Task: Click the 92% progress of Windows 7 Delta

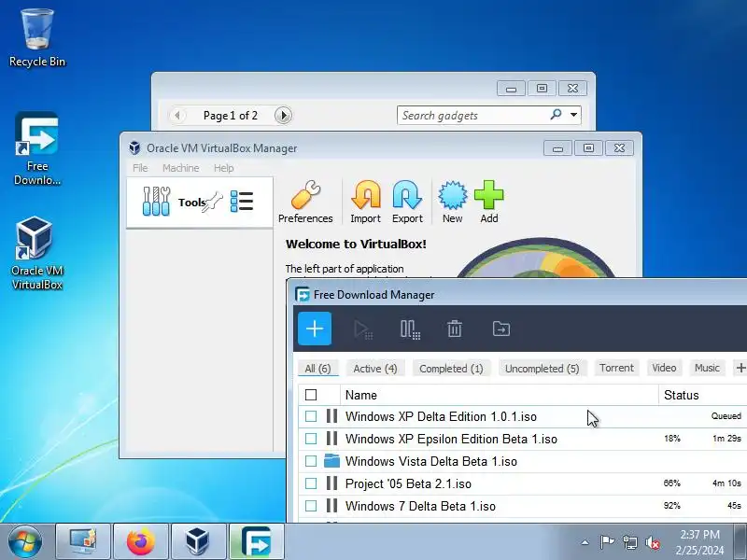Action: click(x=671, y=506)
